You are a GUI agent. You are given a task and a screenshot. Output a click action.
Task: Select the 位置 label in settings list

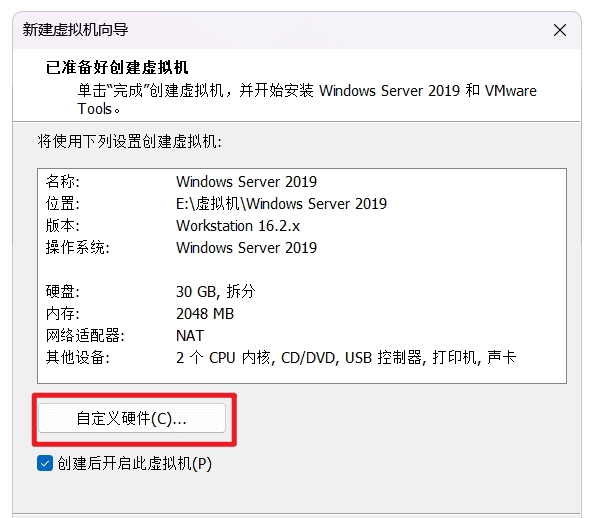[x=63, y=204]
